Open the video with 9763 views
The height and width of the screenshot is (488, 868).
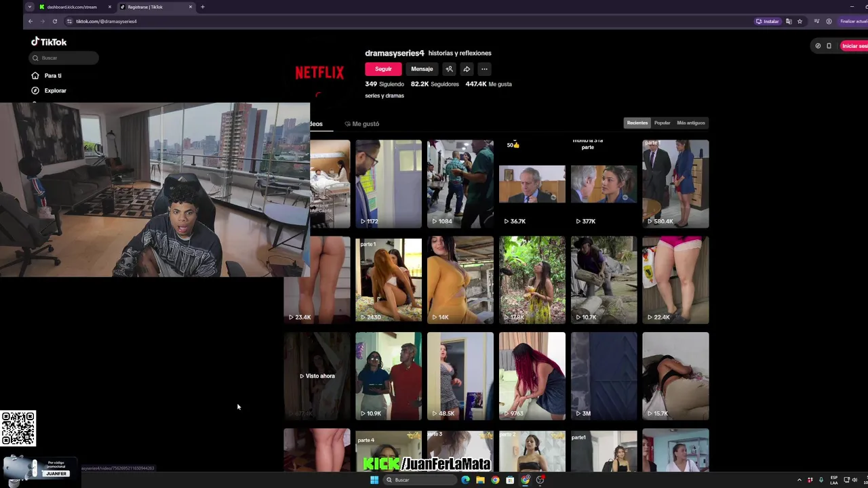pos(532,376)
